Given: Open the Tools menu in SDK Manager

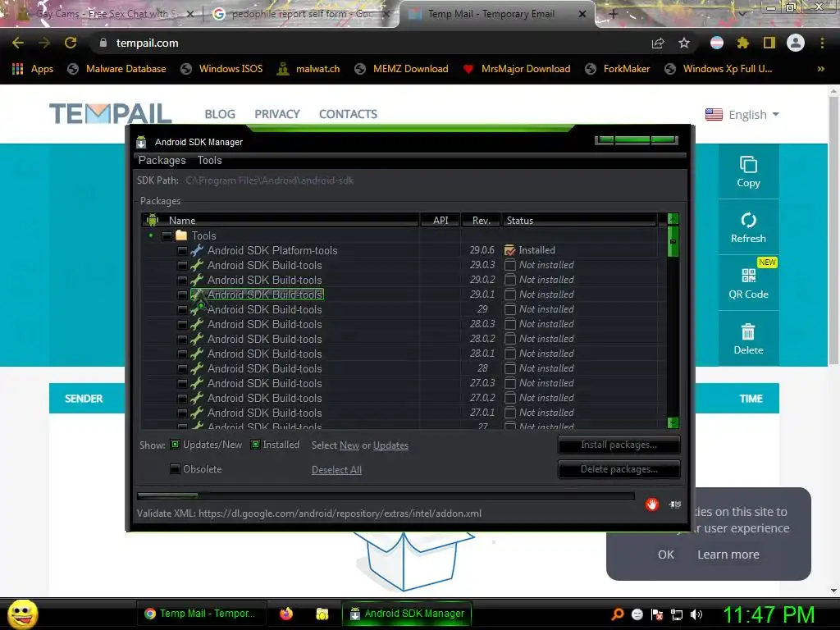Looking at the screenshot, I should click(209, 160).
